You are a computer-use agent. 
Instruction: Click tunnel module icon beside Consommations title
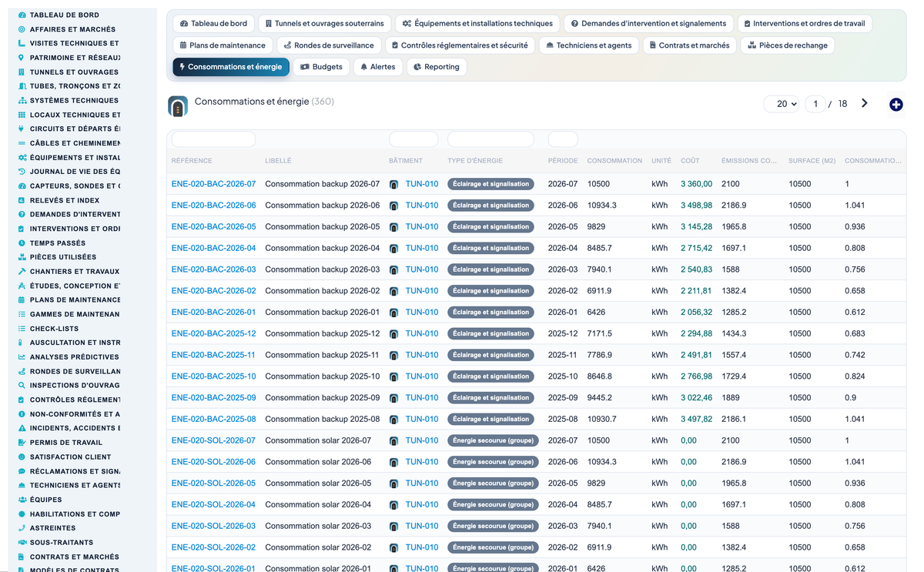178,106
